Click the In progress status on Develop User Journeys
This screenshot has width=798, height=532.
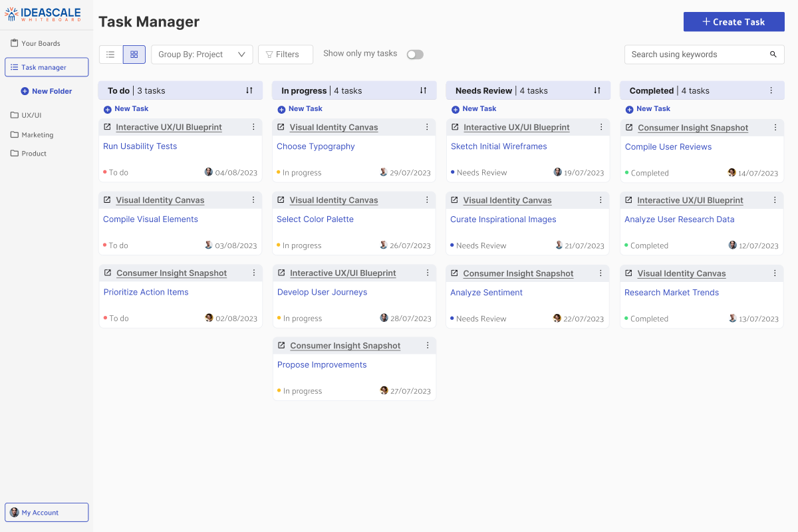pyautogui.click(x=300, y=319)
